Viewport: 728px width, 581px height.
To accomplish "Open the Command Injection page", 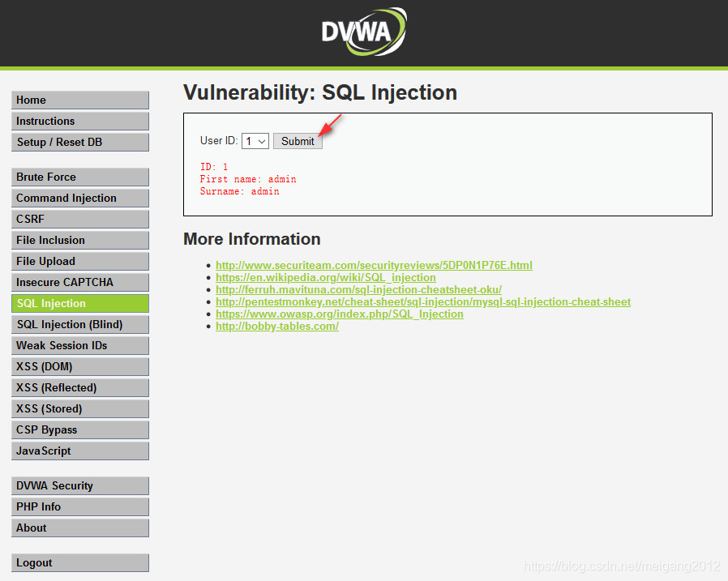I will click(x=80, y=199).
